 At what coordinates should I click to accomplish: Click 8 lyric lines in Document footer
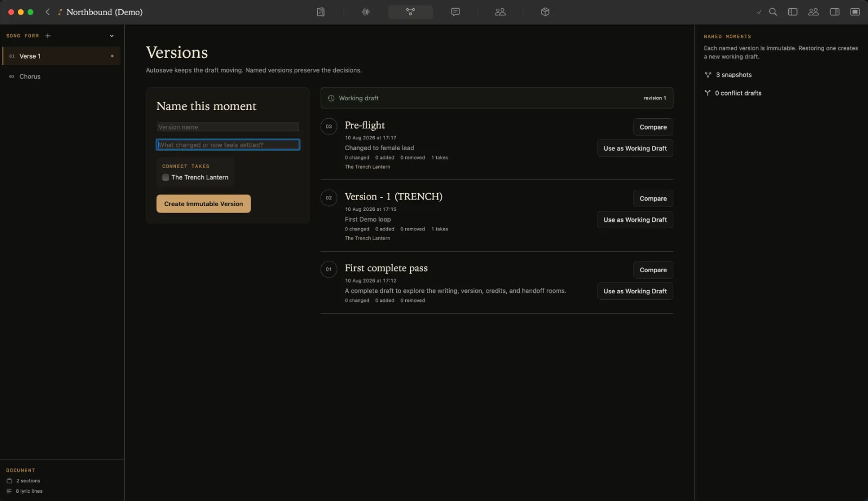pos(24,491)
